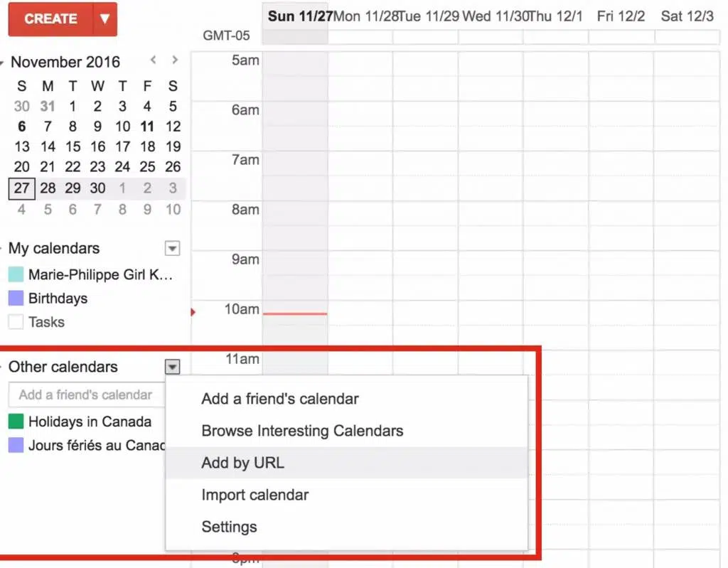Open the Thu 12/1 day header
This screenshot has height=568, width=728.
[x=555, y=16]
